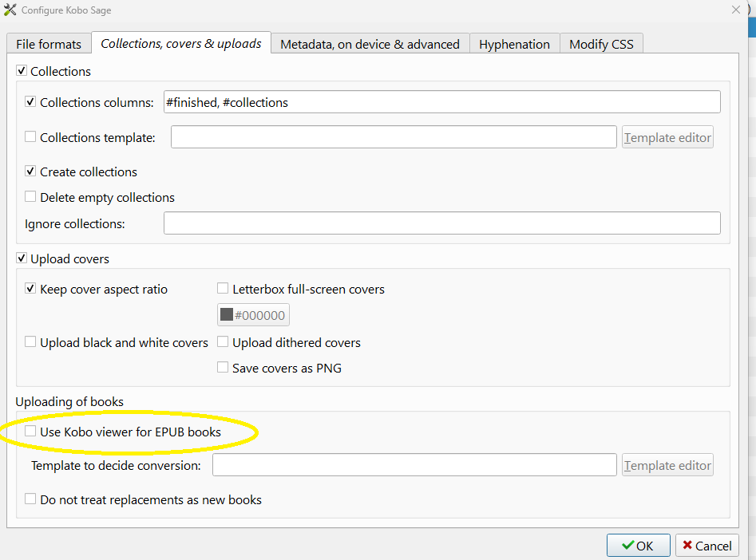Screen dimensions: 756x560
Task: Uncheck the Collections columns checkbox
Action: point(31,102)
